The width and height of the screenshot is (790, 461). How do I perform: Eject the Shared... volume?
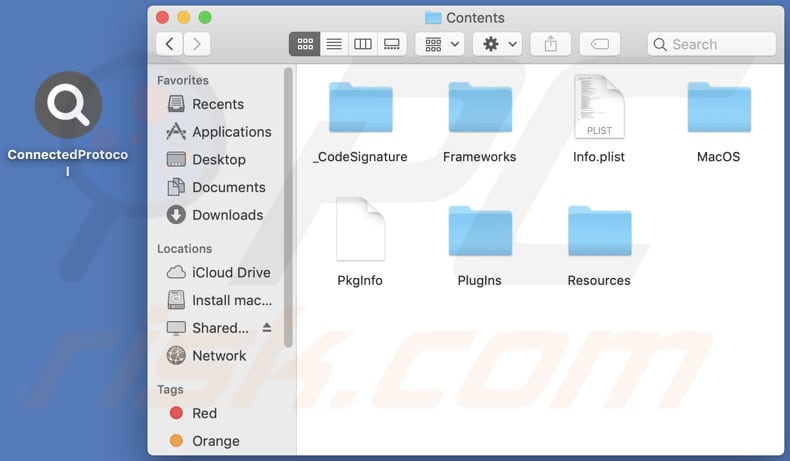(x=267, y=328)
